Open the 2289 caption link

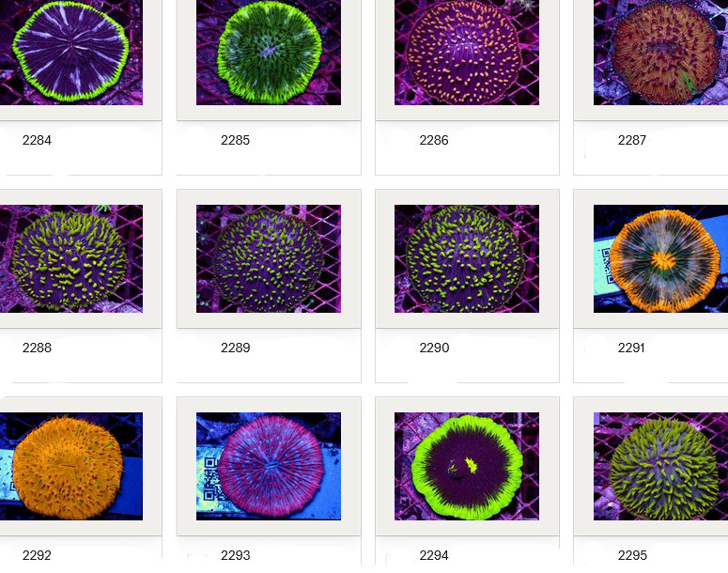(x=235, y=348)
